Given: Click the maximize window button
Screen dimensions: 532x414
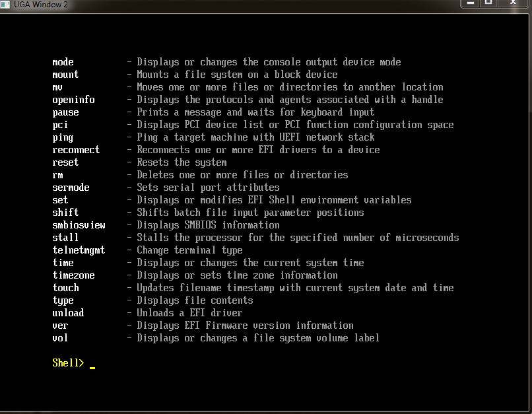Looking at the screenshot, I should point(488,3).
